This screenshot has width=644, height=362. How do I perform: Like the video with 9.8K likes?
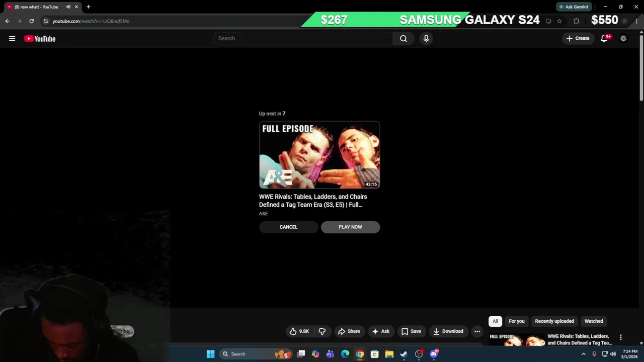point(299,331)
